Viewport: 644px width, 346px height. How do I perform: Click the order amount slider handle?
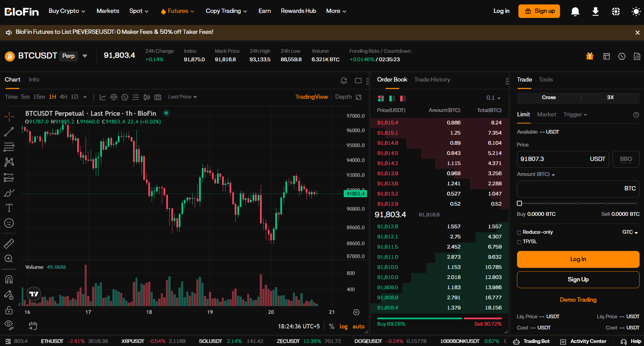tap(519, 203)
